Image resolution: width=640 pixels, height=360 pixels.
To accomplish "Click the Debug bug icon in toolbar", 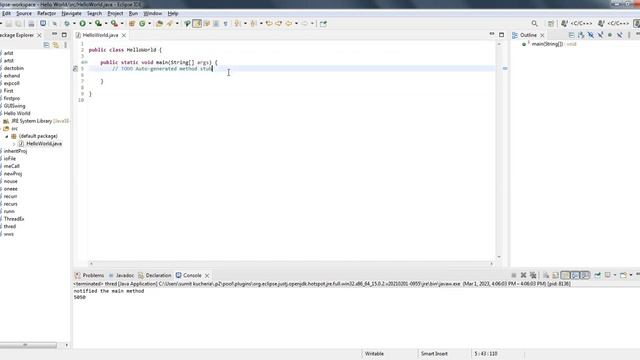I will 67,24.
